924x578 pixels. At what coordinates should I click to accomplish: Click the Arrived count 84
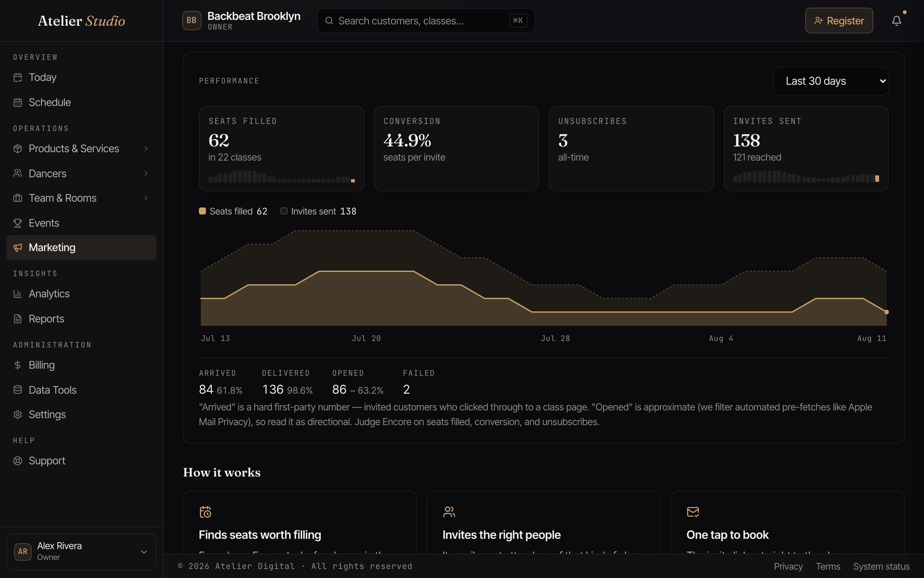[206, 390]
